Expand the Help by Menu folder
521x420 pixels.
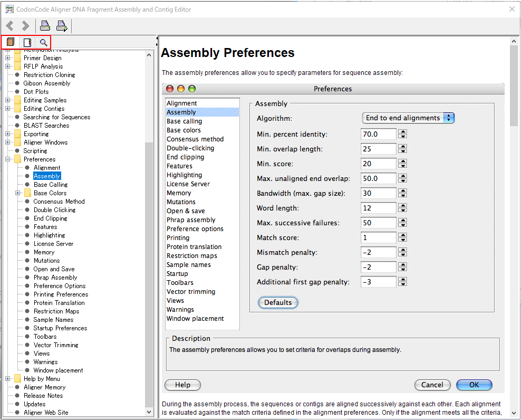point(7,379)
